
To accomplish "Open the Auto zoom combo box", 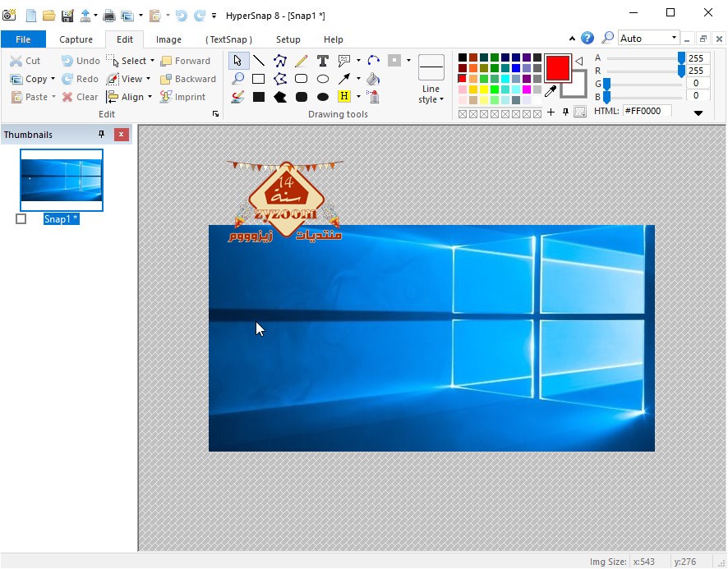I will (648, 38).
